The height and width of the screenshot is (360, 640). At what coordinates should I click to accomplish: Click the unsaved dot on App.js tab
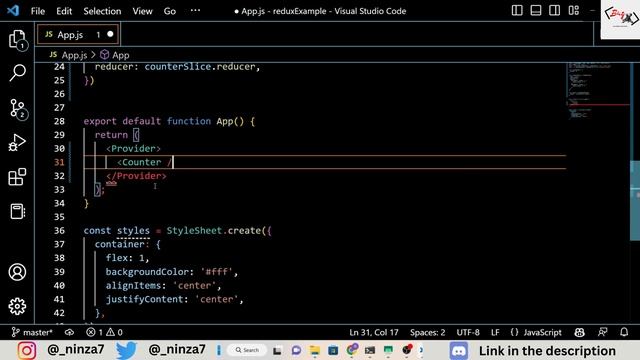(110, 34)
